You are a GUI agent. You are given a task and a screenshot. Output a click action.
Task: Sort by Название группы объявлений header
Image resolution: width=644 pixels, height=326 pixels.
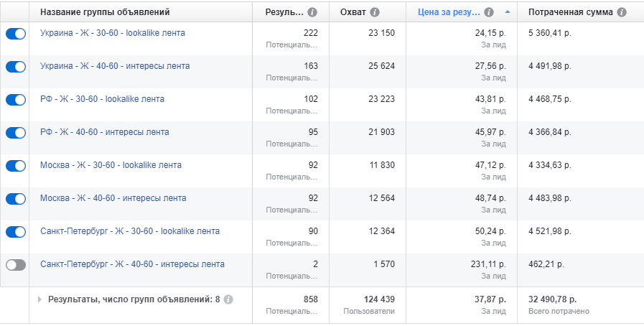(105, 12)
